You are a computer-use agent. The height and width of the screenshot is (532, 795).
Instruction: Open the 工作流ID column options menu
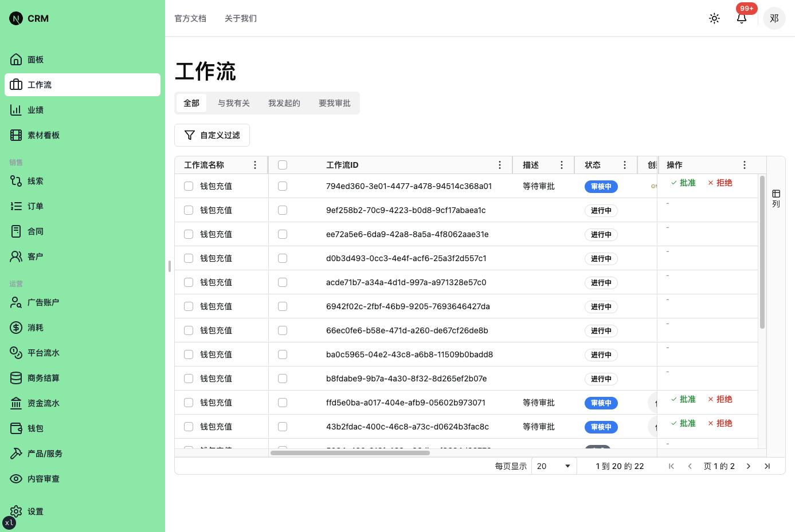pyautogui.click(x=500, y=164)
